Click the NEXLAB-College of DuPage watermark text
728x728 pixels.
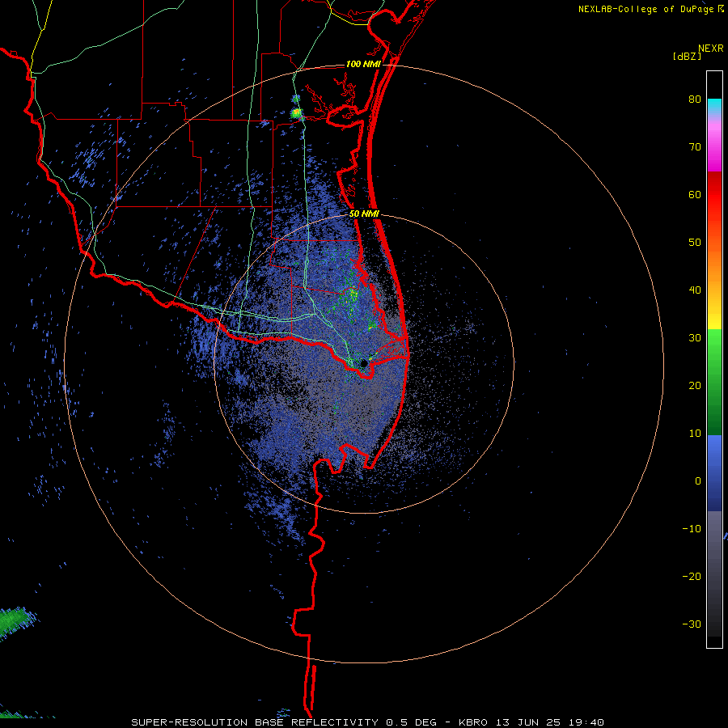645,9
